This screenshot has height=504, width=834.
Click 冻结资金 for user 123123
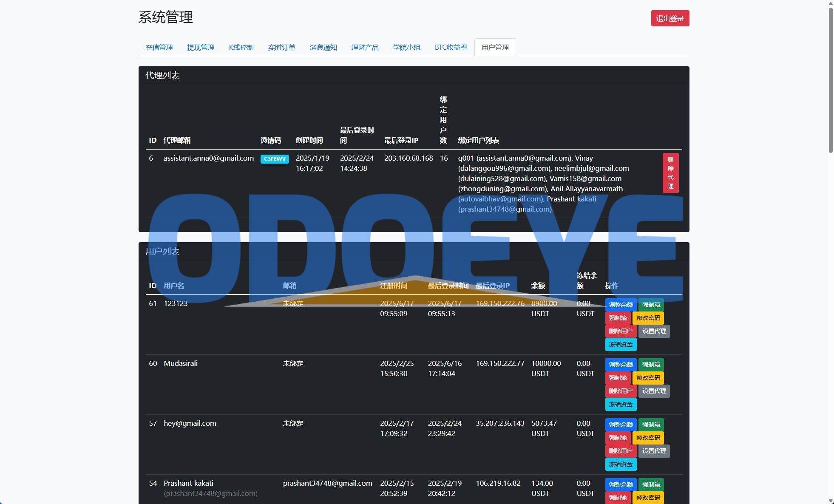[x=621, y=344]
